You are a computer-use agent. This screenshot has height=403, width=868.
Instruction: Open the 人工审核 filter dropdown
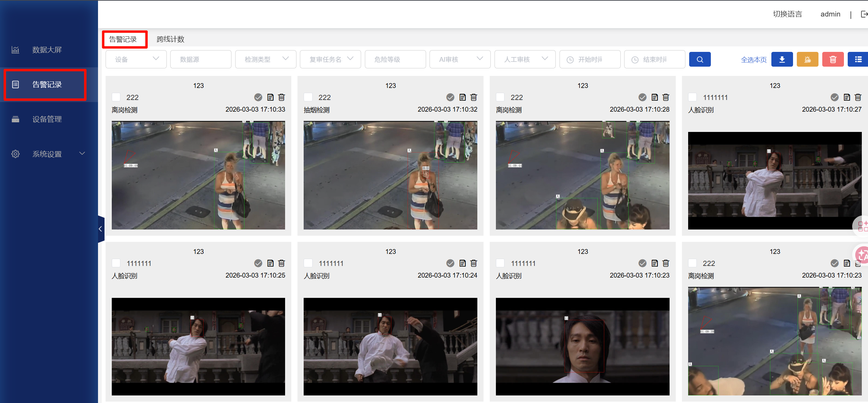point(525,59)
